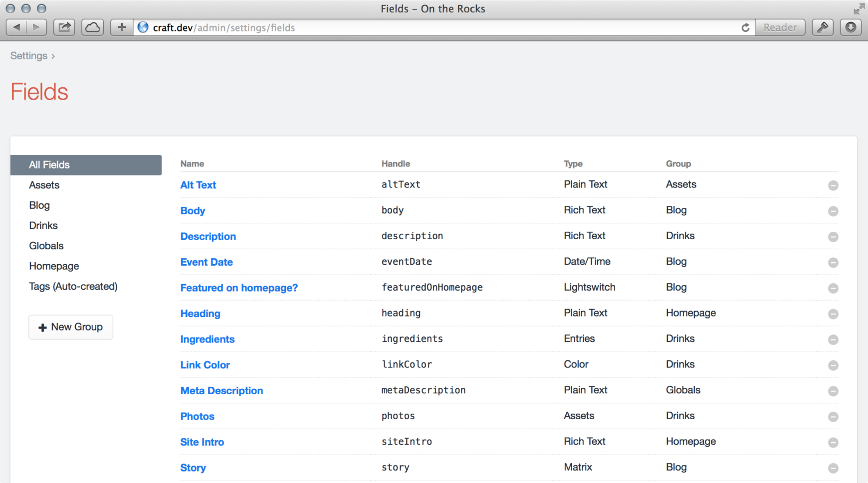Delete the Heading field
868x483 pixels.
pos(833,314)
